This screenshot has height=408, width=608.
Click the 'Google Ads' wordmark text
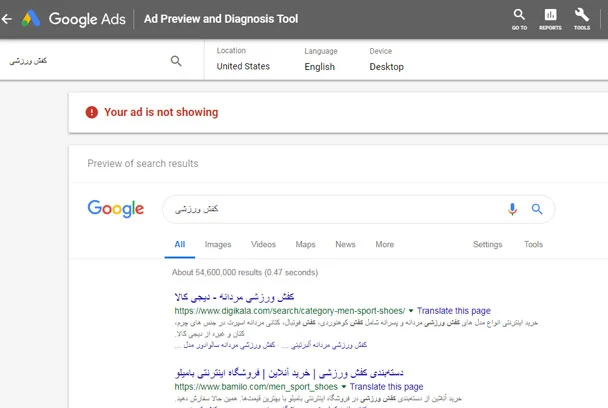click(x=87, y=19)
